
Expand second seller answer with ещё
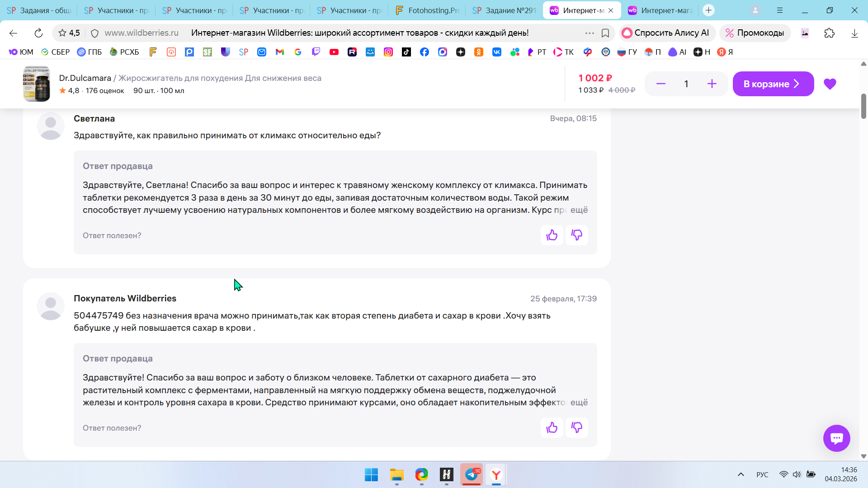[579, 403]
